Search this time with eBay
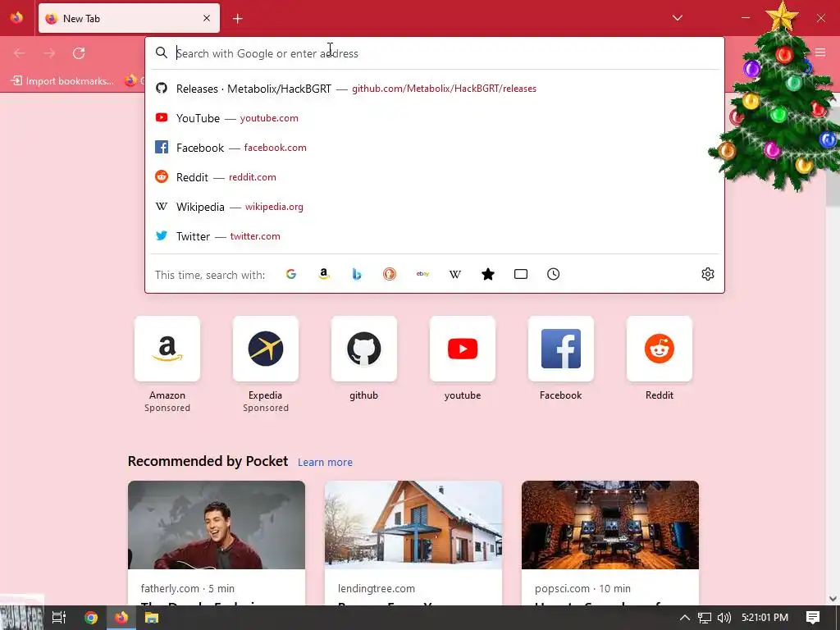Viewport: 840px width, 630px height. 422,274
